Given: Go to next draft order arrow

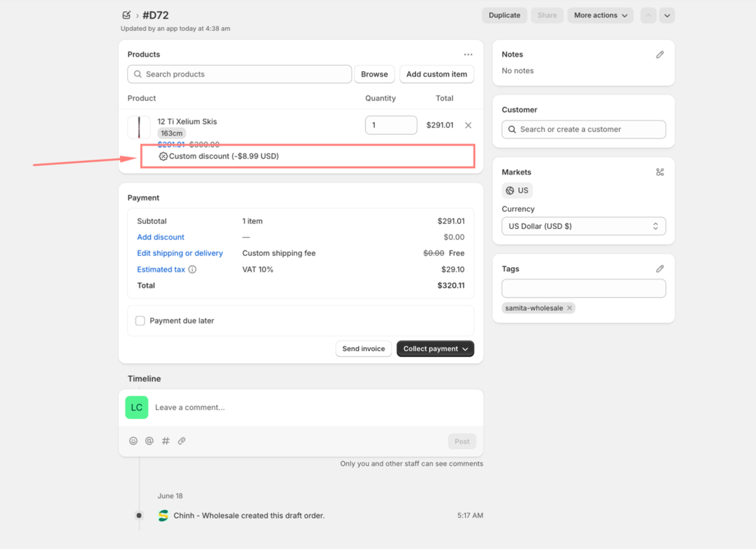Looking at the screenshot, I should click(x=667, y=15).
